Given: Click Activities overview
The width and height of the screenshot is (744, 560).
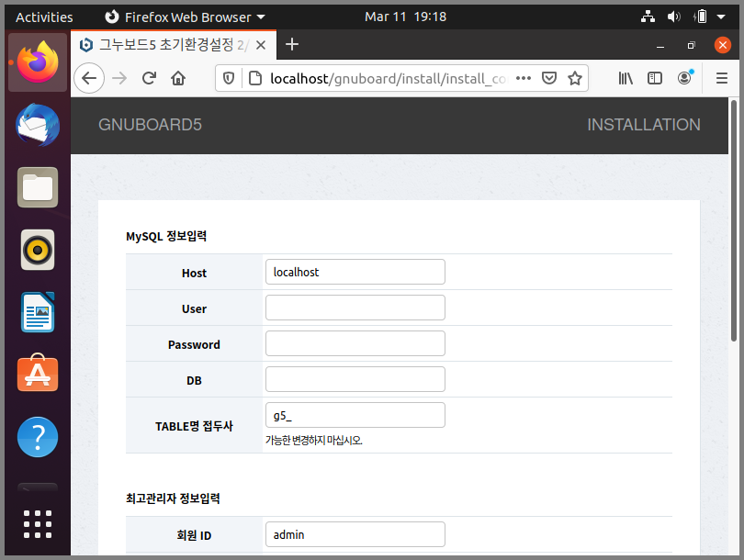Looking at the screenshot, I should [44, 17].
